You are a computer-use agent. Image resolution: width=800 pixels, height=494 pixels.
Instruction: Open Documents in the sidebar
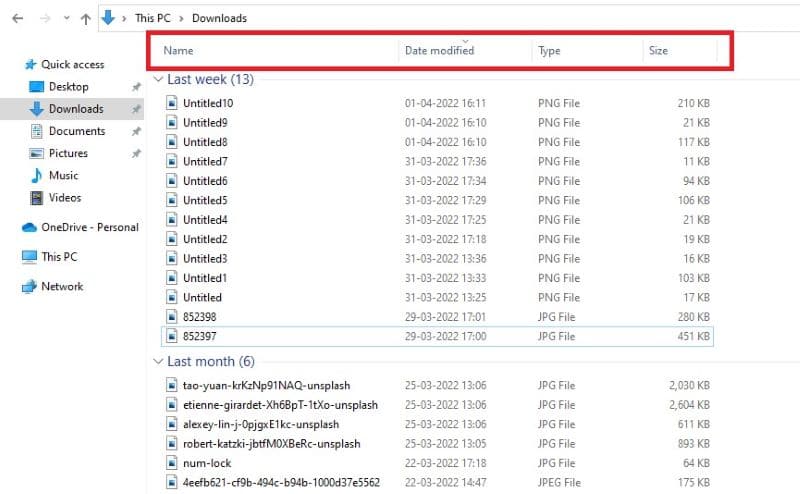click(77, 131)
